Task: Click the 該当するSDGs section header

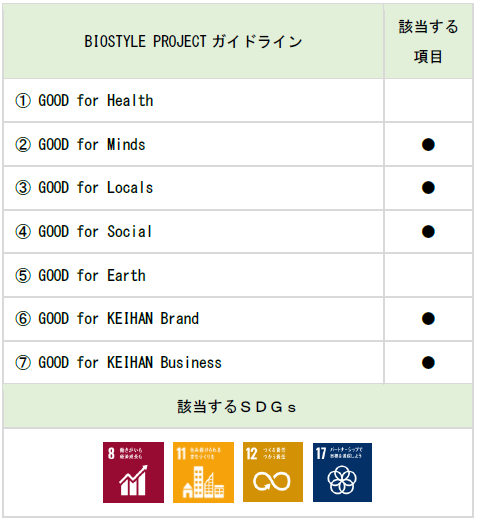Action: pos(237,407)
